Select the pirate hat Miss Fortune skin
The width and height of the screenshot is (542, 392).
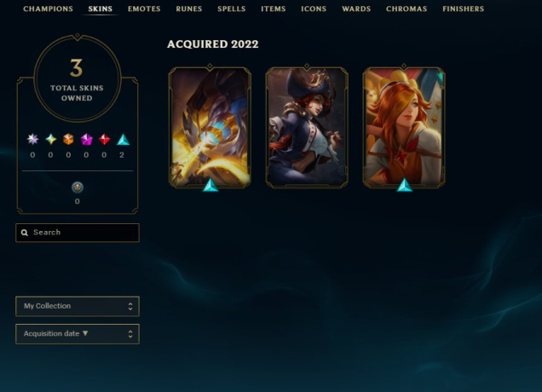click(x=307, y=128)
